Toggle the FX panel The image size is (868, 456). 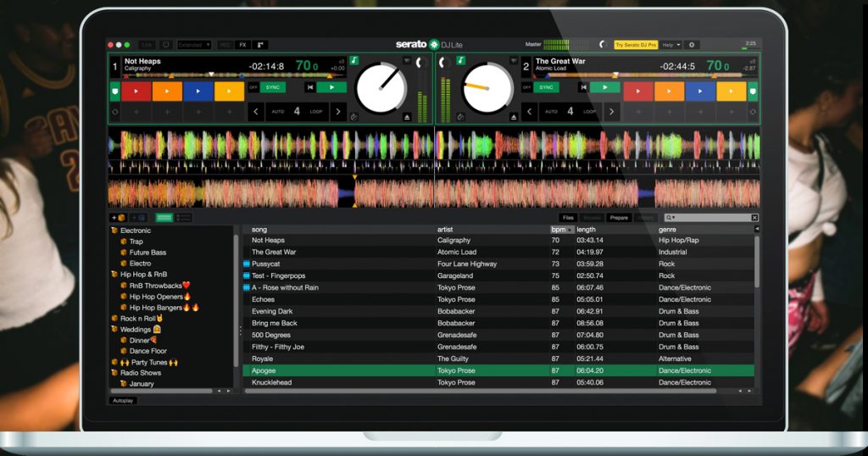coord(242,45)
